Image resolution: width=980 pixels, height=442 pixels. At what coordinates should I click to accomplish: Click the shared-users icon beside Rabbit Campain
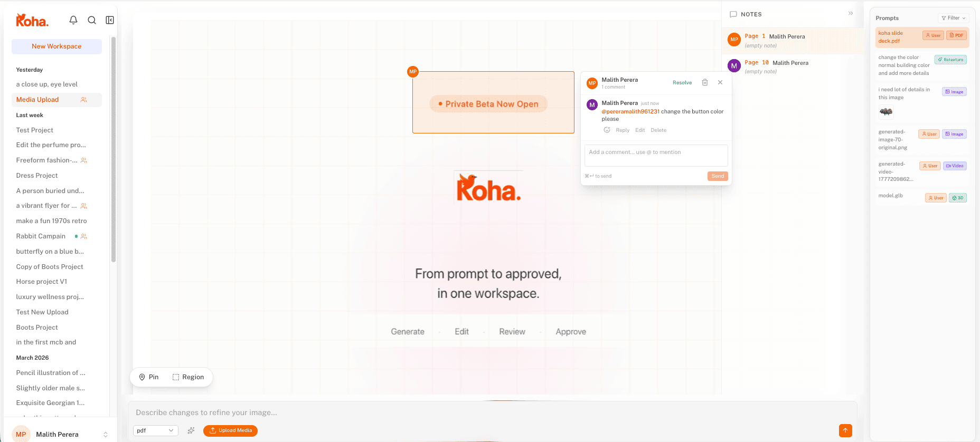click(x=83, y=236)
